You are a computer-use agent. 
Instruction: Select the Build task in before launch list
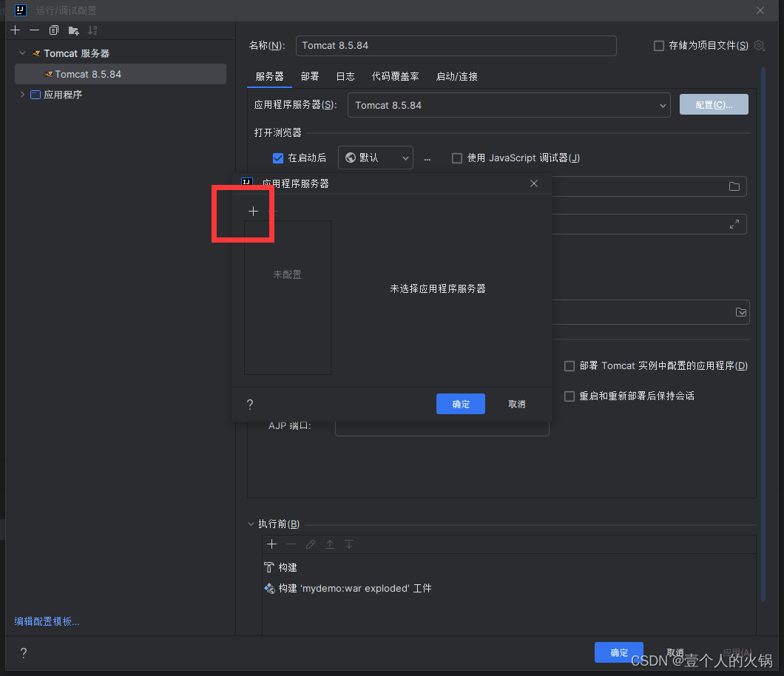point(281,567)
